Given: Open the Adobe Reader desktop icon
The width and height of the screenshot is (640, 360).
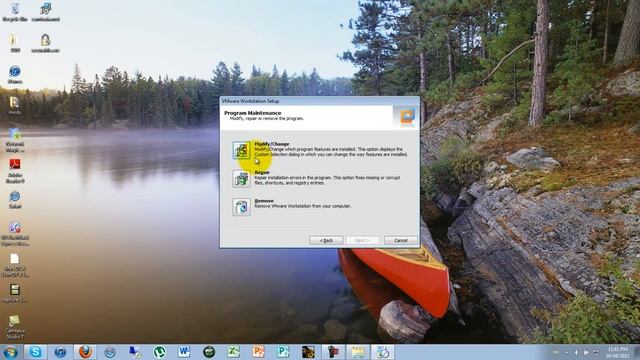Looking at the screenshot, I should point(15,170).
